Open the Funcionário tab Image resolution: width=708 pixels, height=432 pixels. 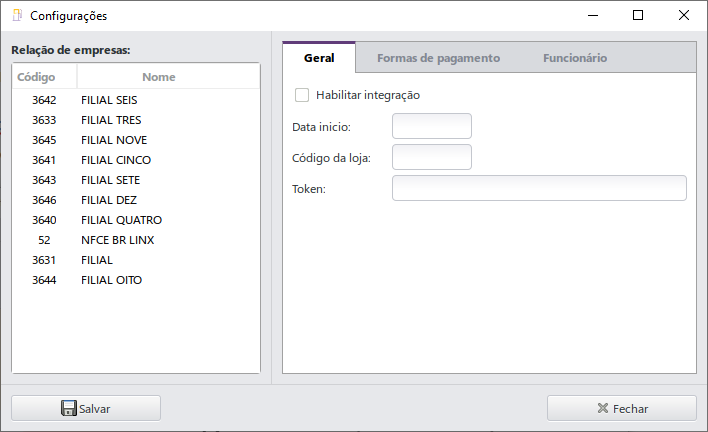pos(575,58)
